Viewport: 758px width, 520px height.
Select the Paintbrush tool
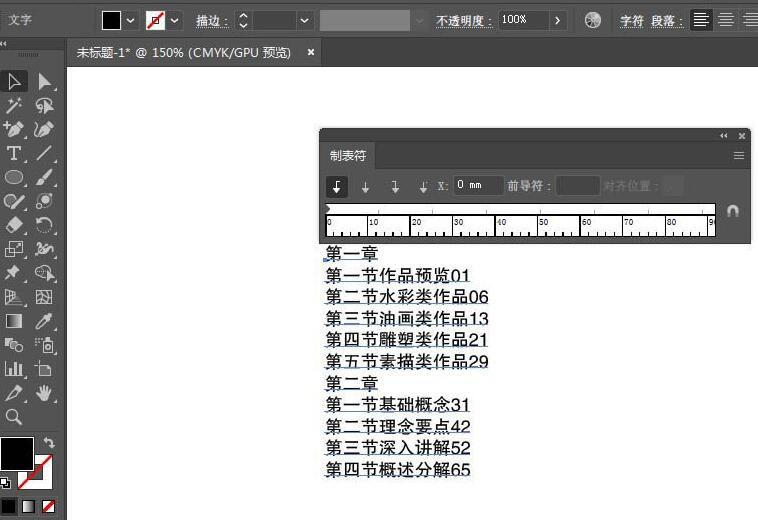[44, 177]
